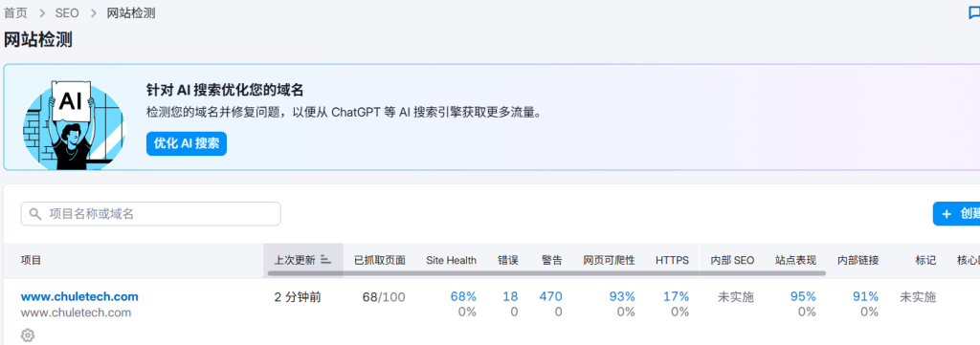
Task: Open the 68% Site Health value
Action: click(x=463, y=296)
